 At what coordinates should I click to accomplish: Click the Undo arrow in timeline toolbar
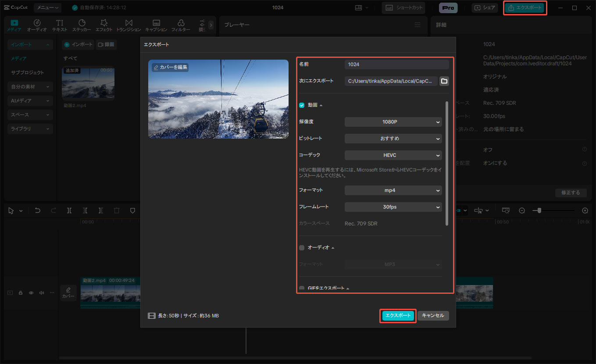point(38,211)
